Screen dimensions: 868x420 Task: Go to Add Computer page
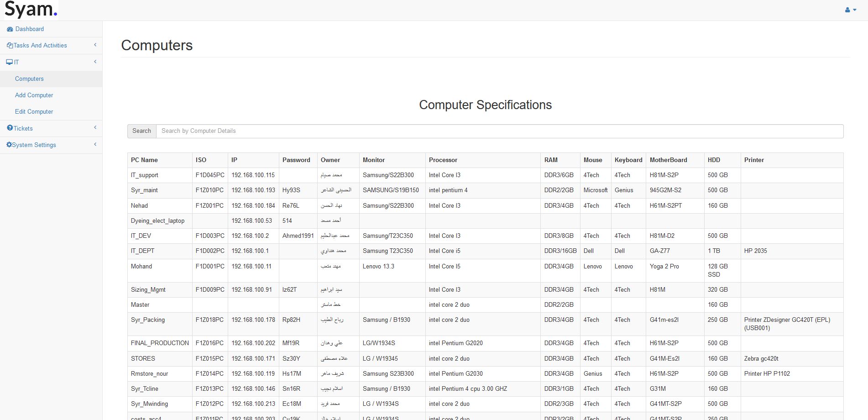(34, 95)
